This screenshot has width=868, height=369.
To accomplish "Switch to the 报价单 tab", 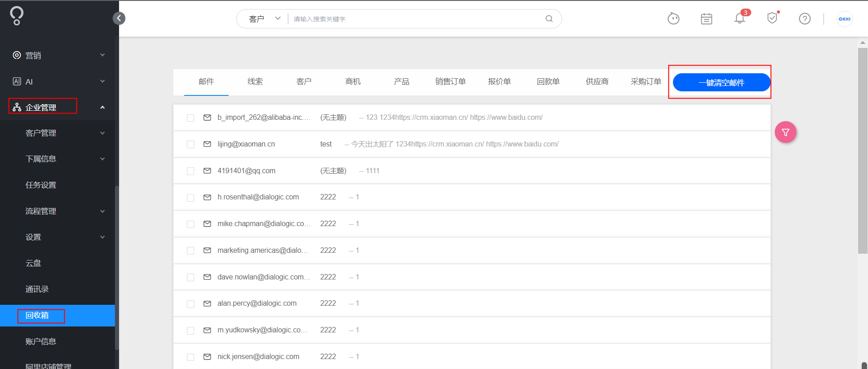I will click(500, 81).
